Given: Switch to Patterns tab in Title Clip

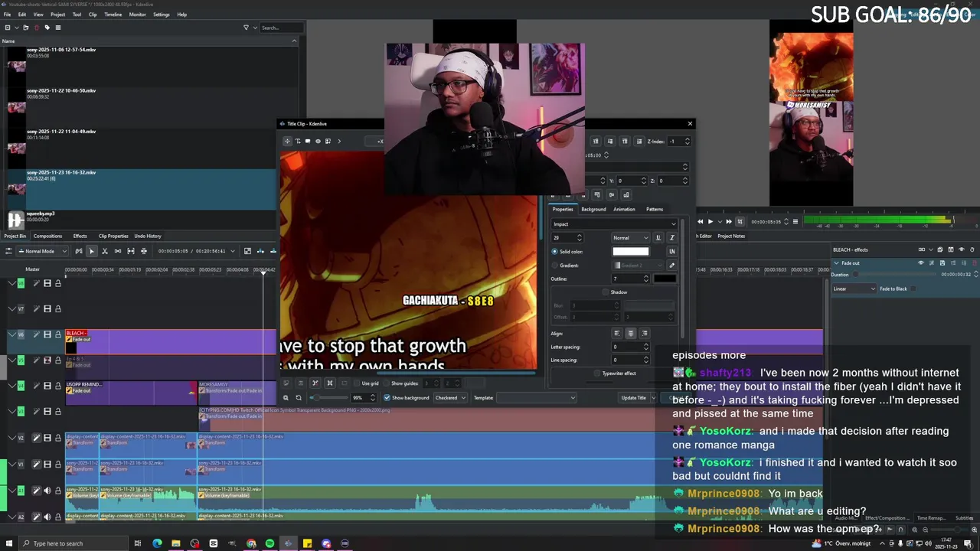Looking at the screenshot, I should point(655,209).
